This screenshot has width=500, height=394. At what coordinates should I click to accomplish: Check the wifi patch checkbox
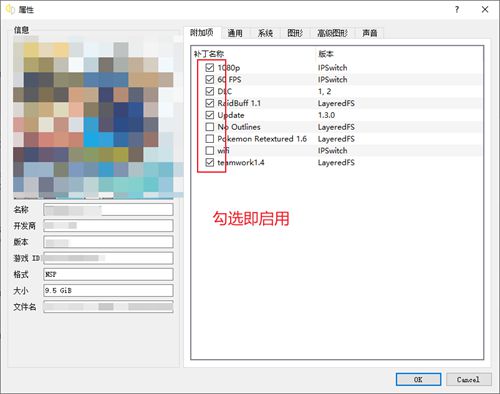[x=209, y=150]
